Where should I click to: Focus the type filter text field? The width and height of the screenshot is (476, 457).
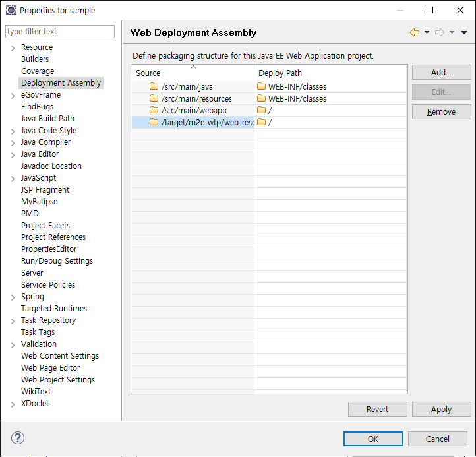pos(60,32)
